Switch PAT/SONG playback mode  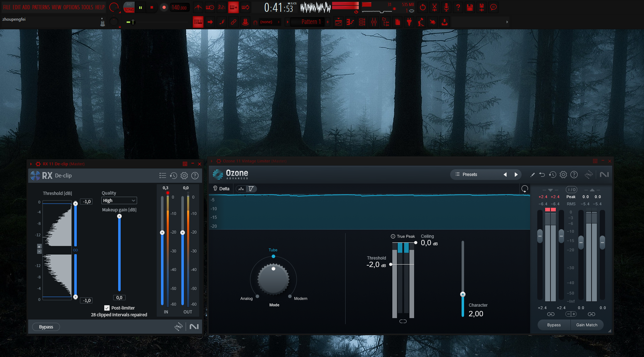coord(129,7)
